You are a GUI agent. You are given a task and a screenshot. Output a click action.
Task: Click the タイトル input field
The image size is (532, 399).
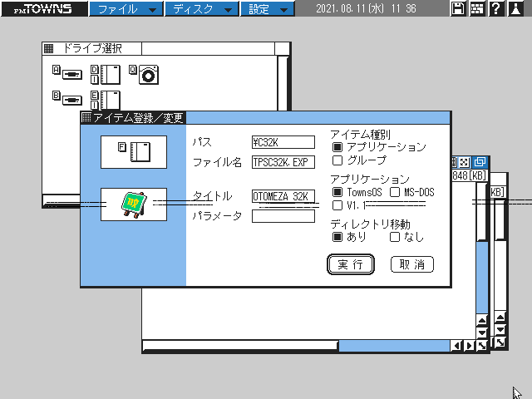pos(283,196)
